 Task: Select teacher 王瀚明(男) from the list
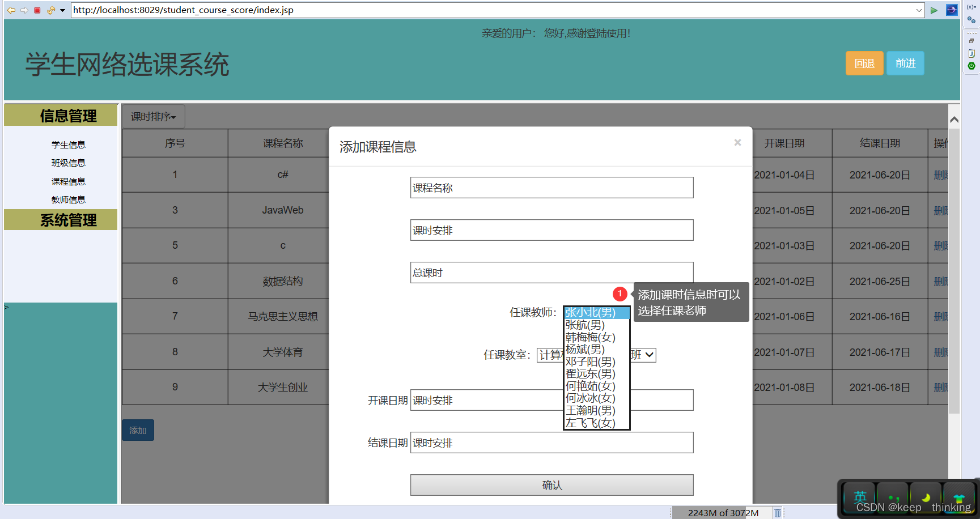[596, 411]
